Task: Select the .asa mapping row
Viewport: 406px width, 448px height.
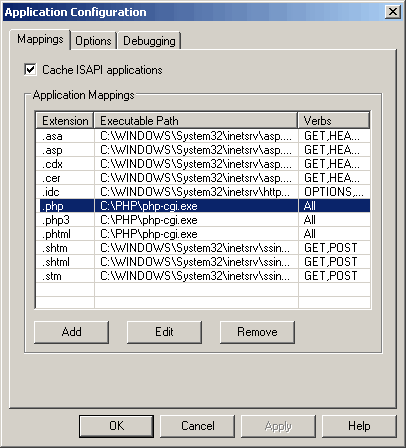Action: tap(203, 136)
